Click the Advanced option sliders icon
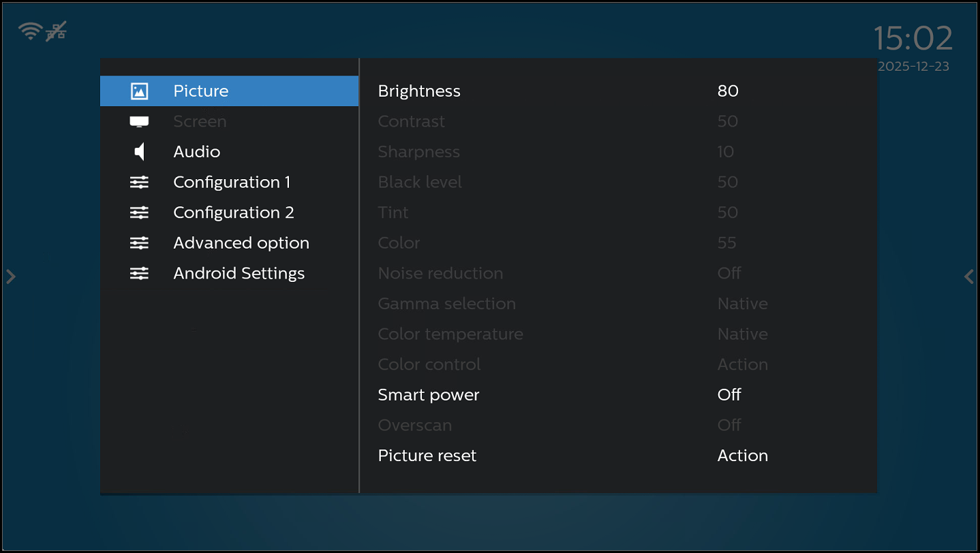This screenshot has height=553, width=980. tap(139, 243)
